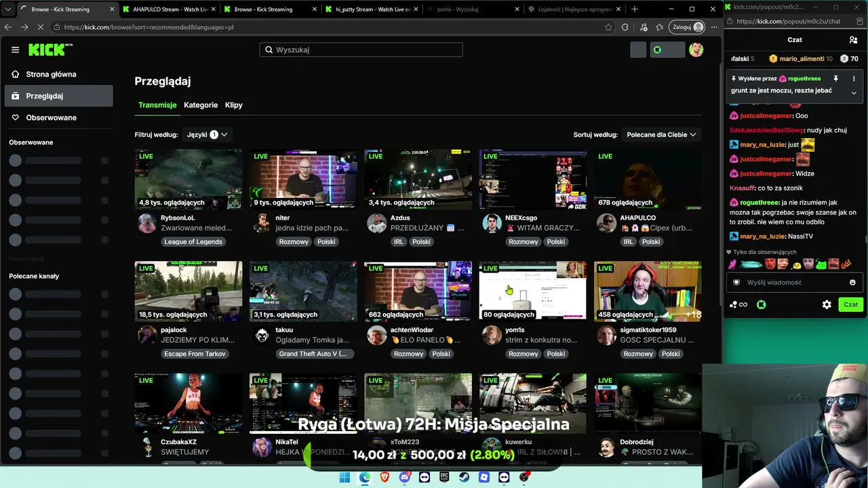Screen dimensions: 868x488
Task: Open the League of Legends category tag
Action: (193, 242)
